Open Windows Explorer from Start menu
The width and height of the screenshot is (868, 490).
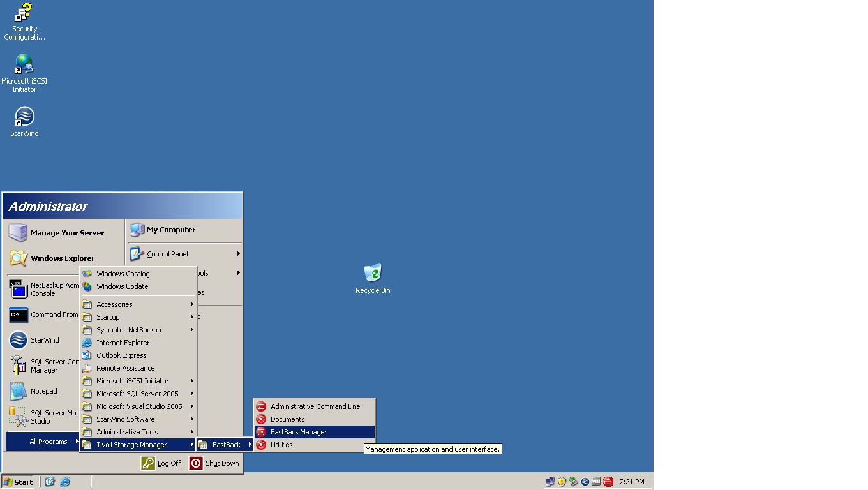(64, 258)
